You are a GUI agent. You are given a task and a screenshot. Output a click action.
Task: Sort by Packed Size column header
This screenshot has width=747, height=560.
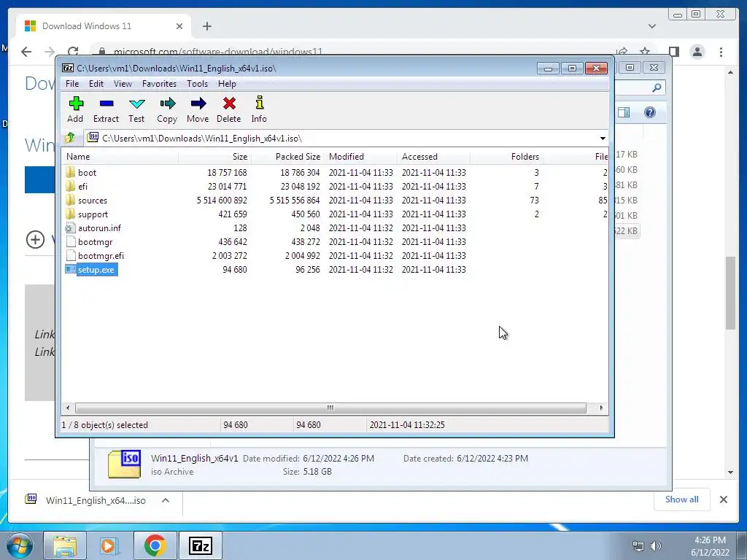[287, 157]
